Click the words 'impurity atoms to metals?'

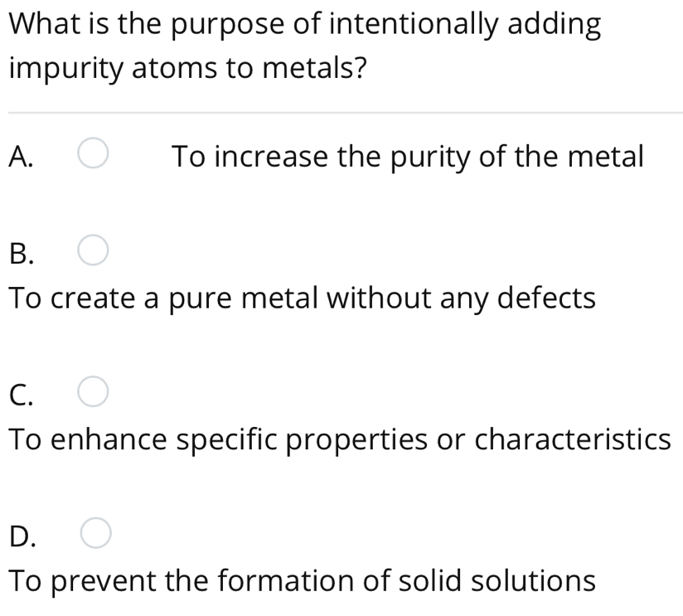point(187,70)
